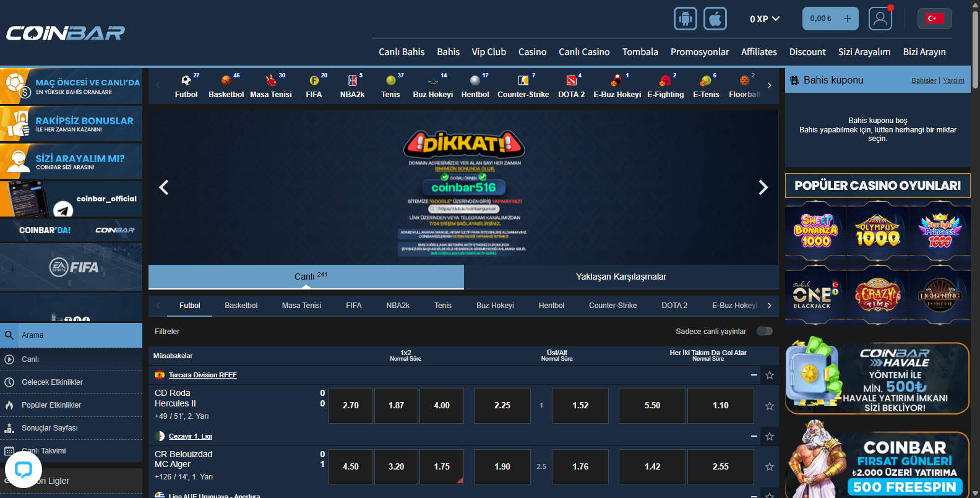Collapse the Cezayir 1. Ligi section
This screenshot has height=498, width=980.
tap(754, 436)
